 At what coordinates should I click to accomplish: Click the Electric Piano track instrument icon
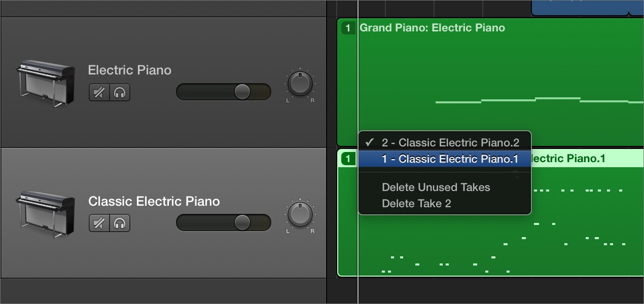coord(45,83)
